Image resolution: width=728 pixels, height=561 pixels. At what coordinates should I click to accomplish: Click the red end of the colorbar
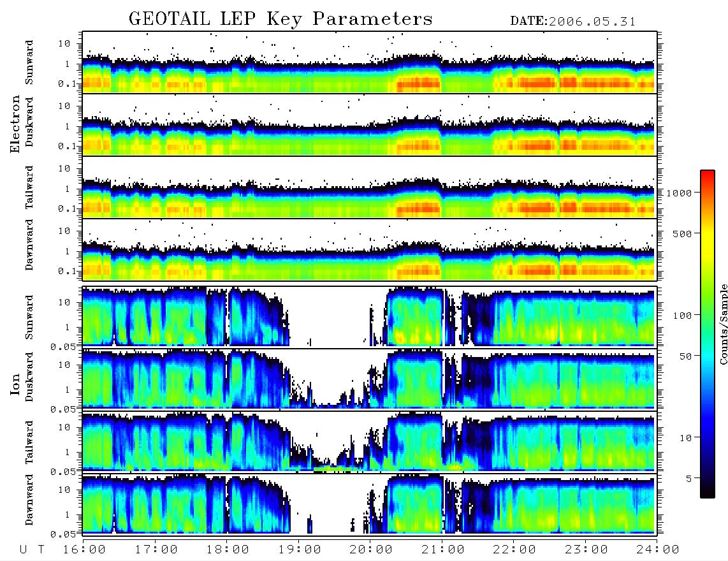point(708,175)
